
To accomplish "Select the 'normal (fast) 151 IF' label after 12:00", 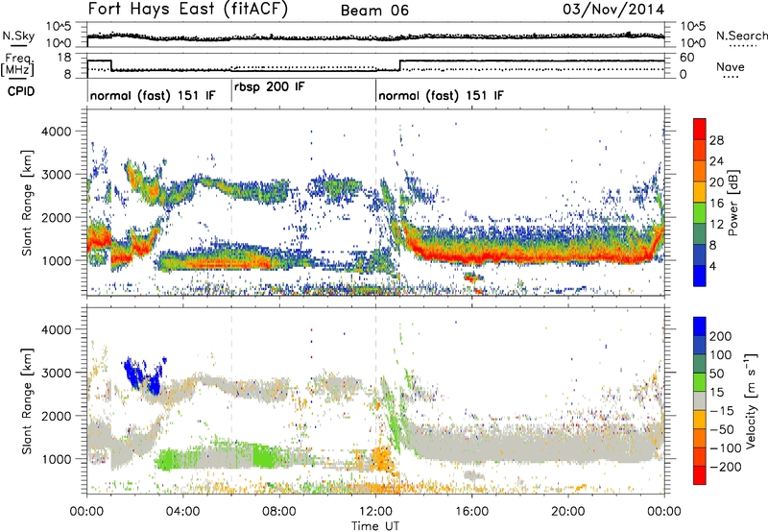I will click(x=441, y=95).
